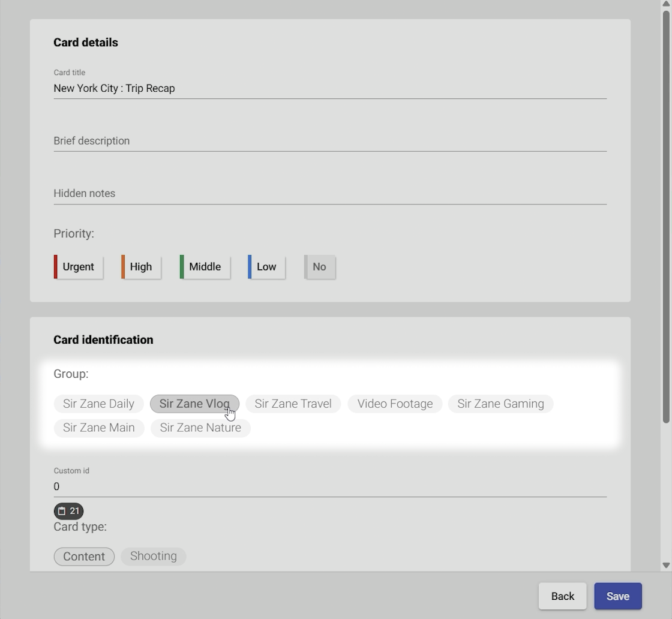The width and height of the screenshot is (672, 619).
Task: Click the Card title input field
Action: [x=330, y=88]
